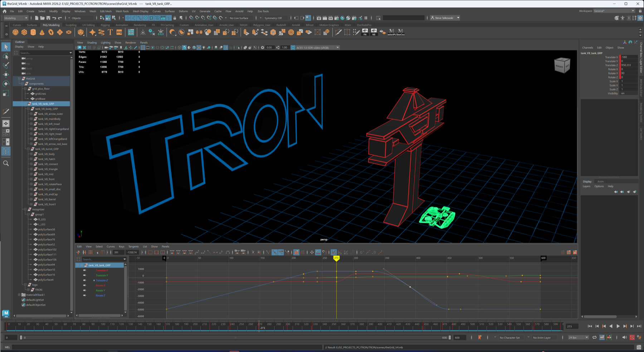Open the Workspace General dropdown

(x=614, y=11)
